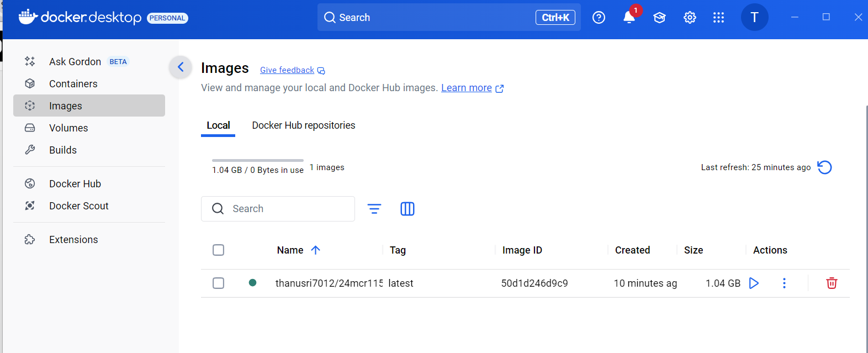Image resolution: width=868 pixels, height=353 pixels.
Task: Refresh the images list
Action: click(824, 167)
